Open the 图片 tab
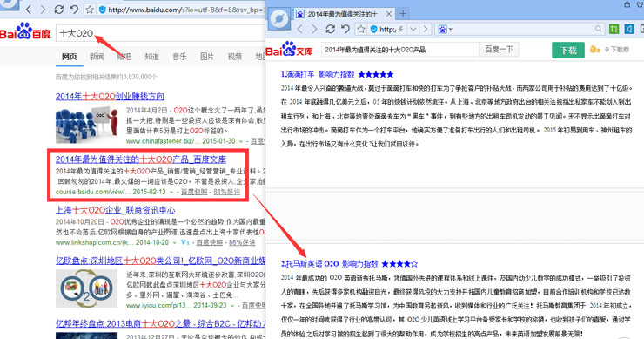Viewport: 644px width, 339px height. (x=207, y=57)
